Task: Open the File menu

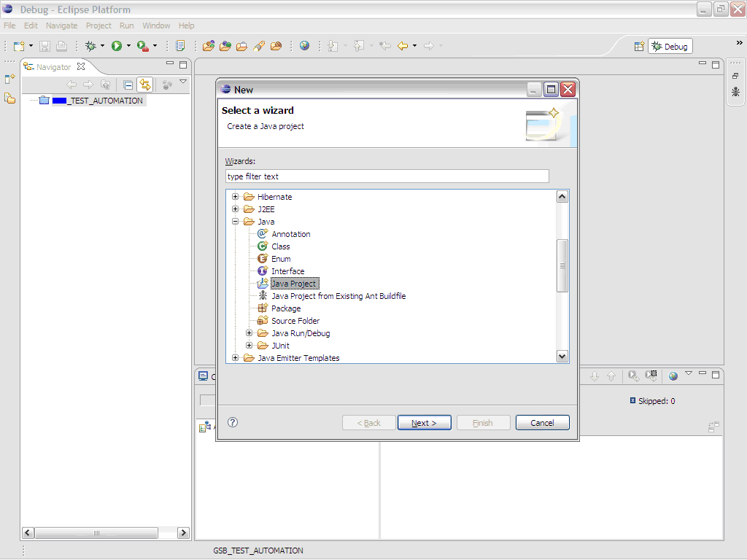Action: (x=9, y=26)
